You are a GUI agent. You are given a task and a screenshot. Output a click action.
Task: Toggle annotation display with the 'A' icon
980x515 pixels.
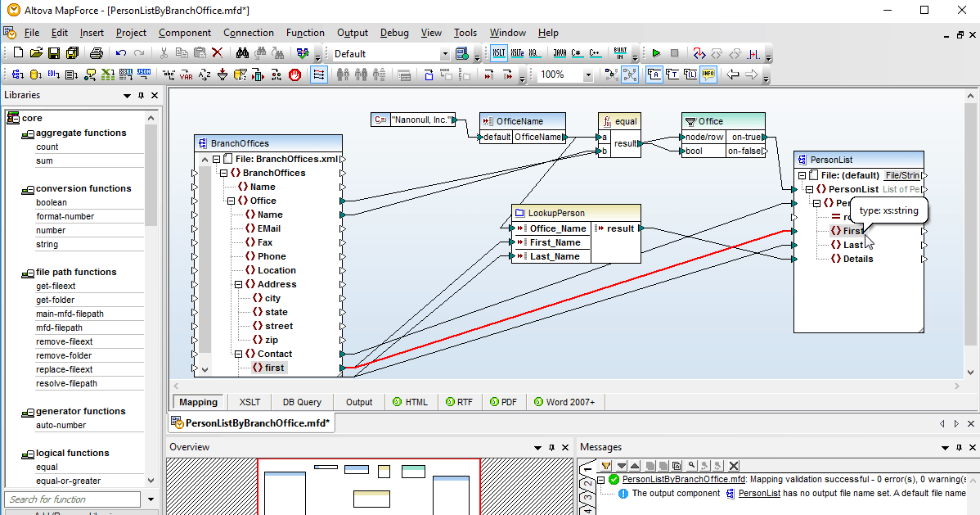pyautogui.click(x=654, y=75)
